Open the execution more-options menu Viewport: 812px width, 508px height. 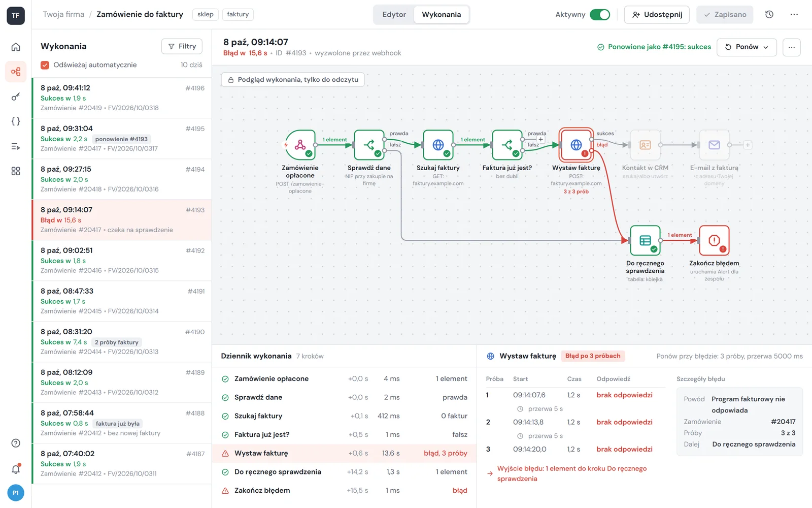tap(792, 47)
